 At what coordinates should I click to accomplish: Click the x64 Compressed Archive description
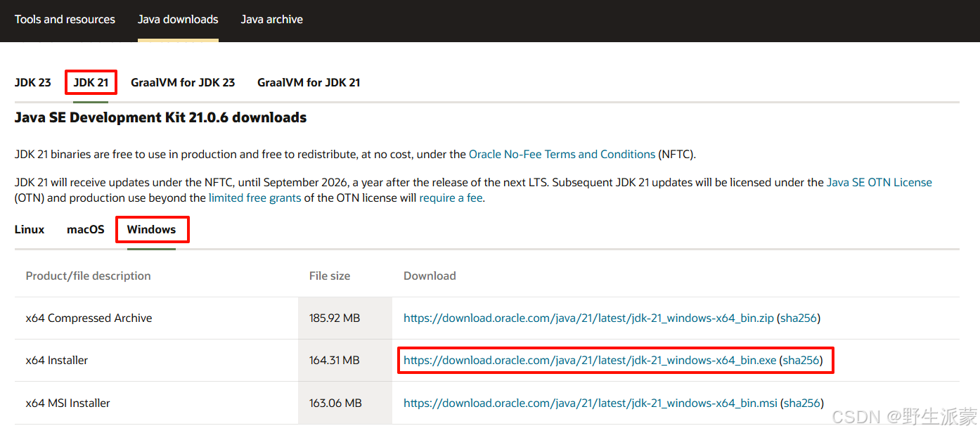[89, 318]
